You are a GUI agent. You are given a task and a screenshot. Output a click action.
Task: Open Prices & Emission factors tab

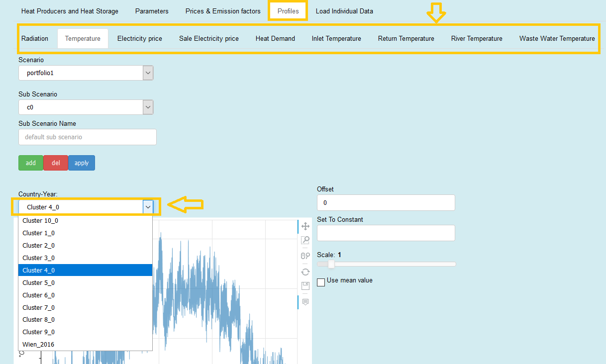click(223, 11)
